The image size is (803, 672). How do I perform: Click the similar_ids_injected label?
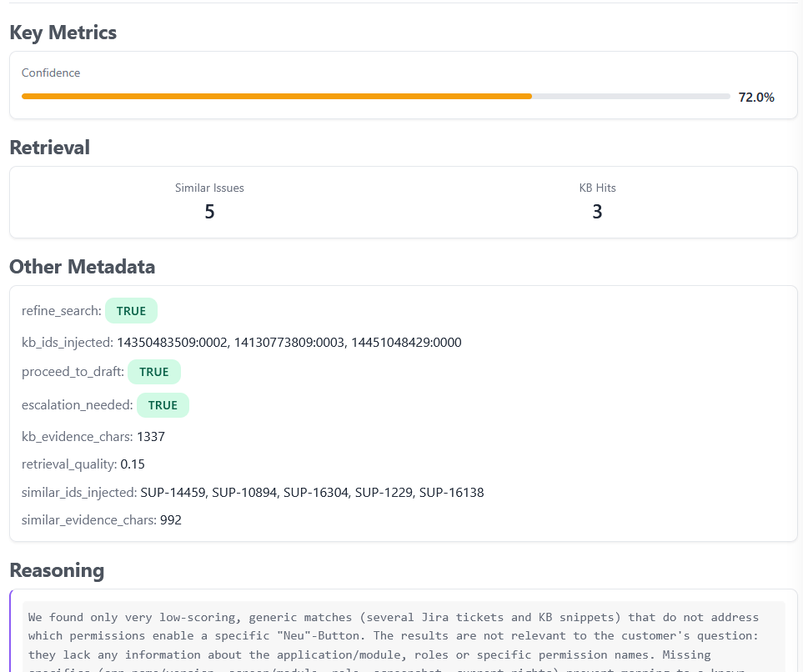click(79, 492)
